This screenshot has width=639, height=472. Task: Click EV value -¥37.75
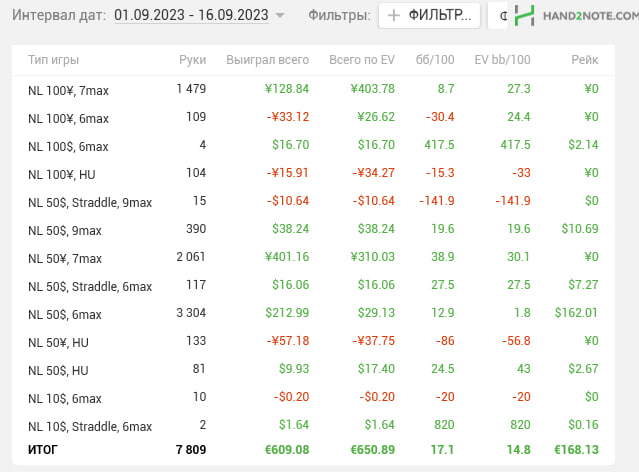pyautogui.click(x=374, y=340)
